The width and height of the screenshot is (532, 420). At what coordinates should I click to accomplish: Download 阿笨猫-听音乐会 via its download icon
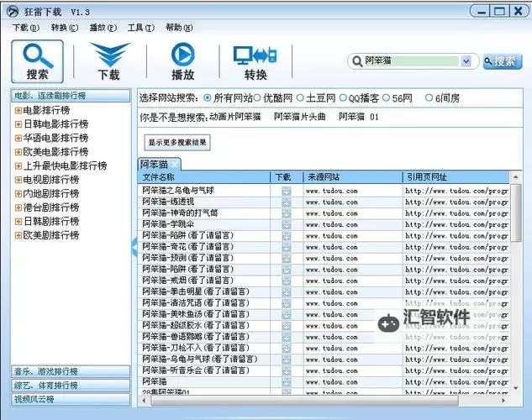[x=287, y=370]
